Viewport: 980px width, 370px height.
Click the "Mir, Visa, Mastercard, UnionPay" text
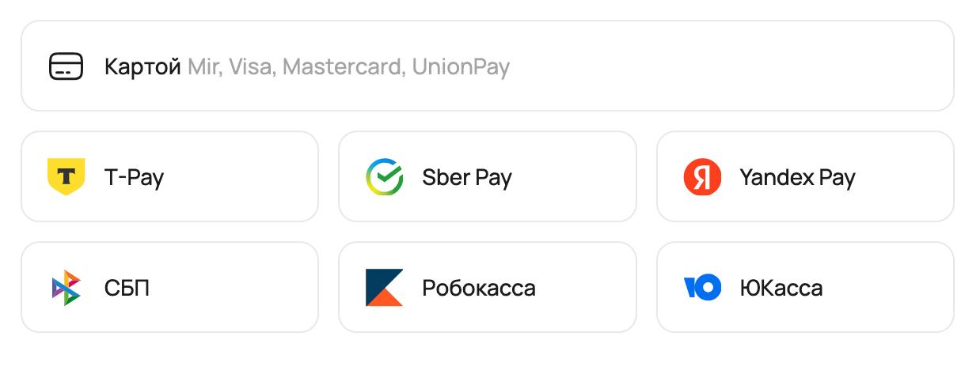pyautogui.click(x=348, y=67)
